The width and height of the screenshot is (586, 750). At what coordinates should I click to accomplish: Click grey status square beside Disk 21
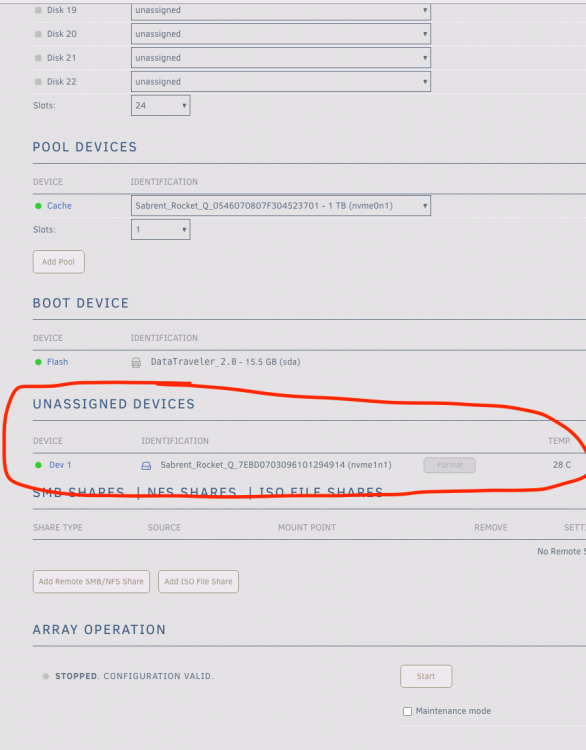38,58
